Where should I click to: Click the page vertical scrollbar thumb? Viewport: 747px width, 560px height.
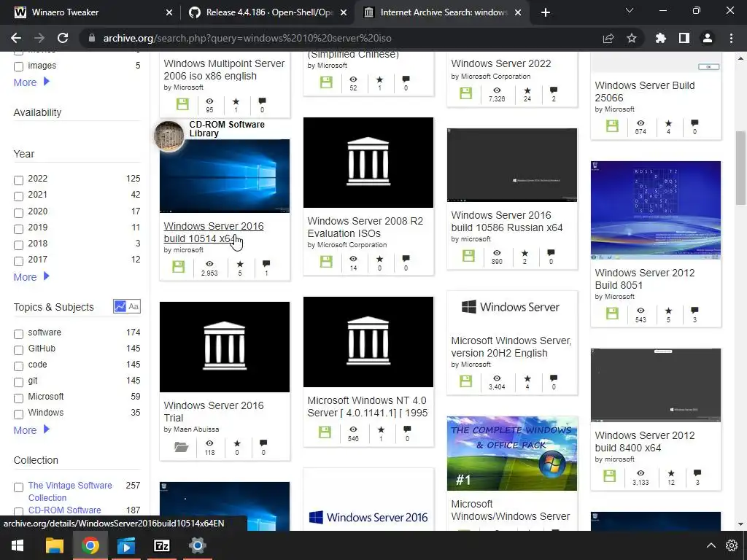pyautogui.click(x=740, y=167)
